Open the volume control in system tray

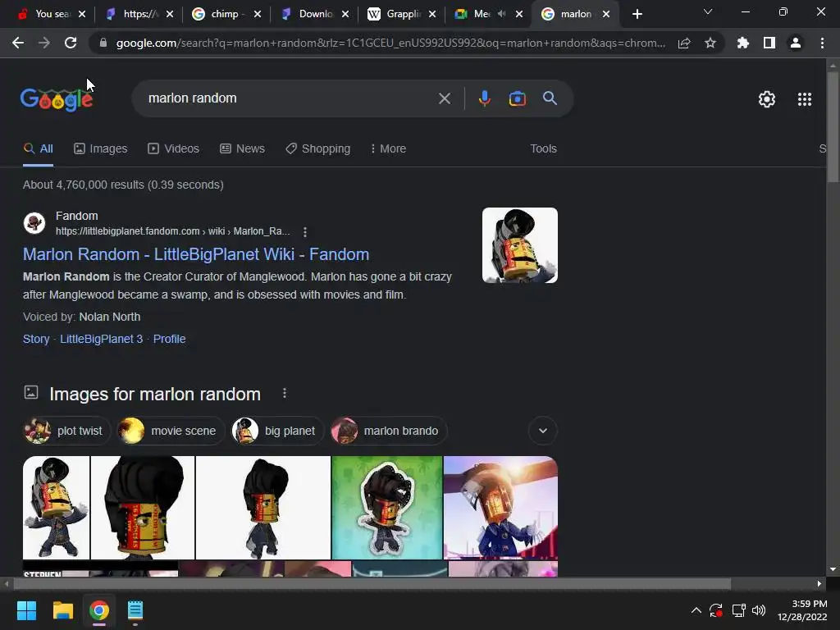tap(759, 610)
